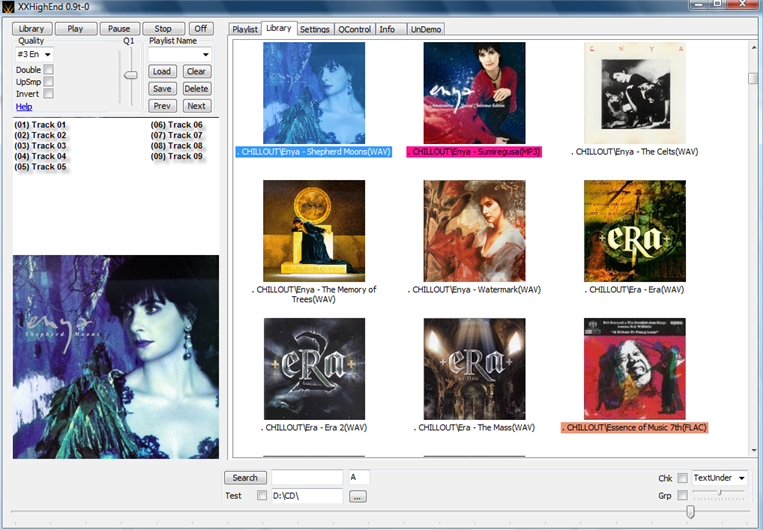Select the Enya Watermark album cover
Image resolution: width=763 pixels, height=530 pixels.
[x=474, y=231]
